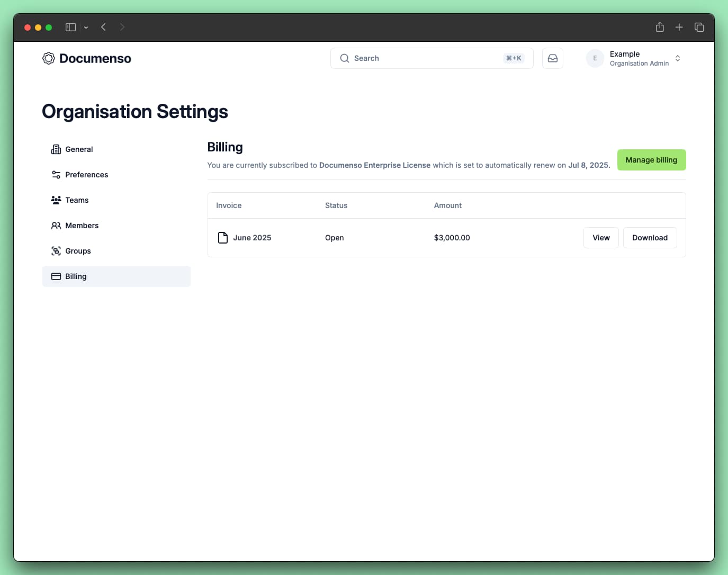Toggle the browser sidebar icon
The height and width of the screenshot is (575, 728).
tap(70, 27)
